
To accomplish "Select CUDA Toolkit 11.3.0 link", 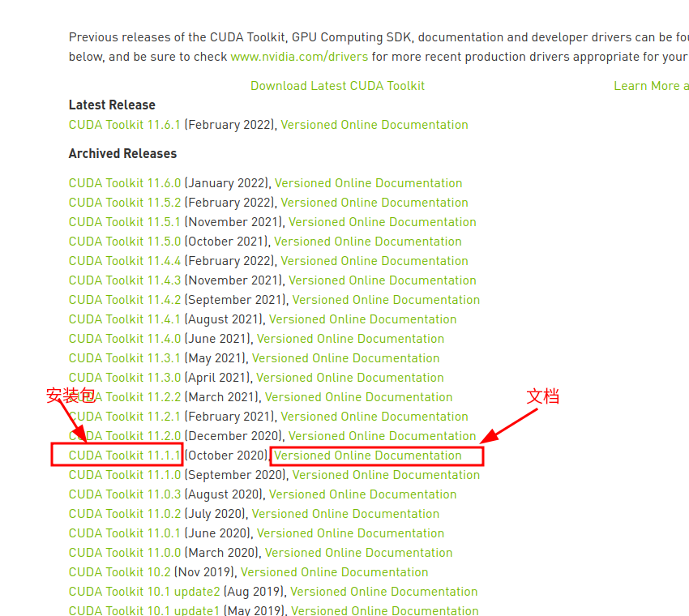I will pyautogui.click(x=125, y=378).
